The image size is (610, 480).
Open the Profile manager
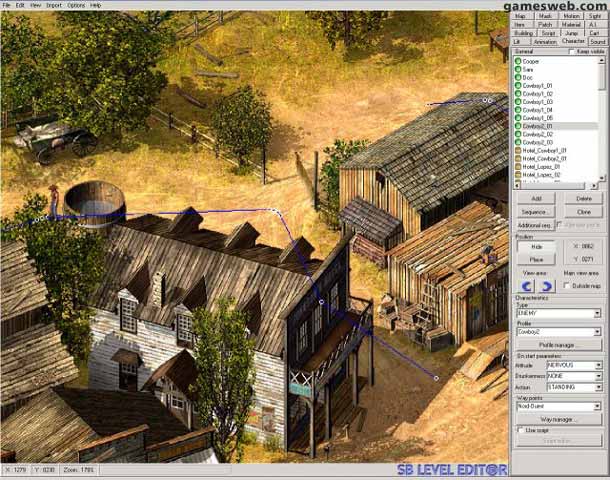pyautogui.click(x=559, y=344)
